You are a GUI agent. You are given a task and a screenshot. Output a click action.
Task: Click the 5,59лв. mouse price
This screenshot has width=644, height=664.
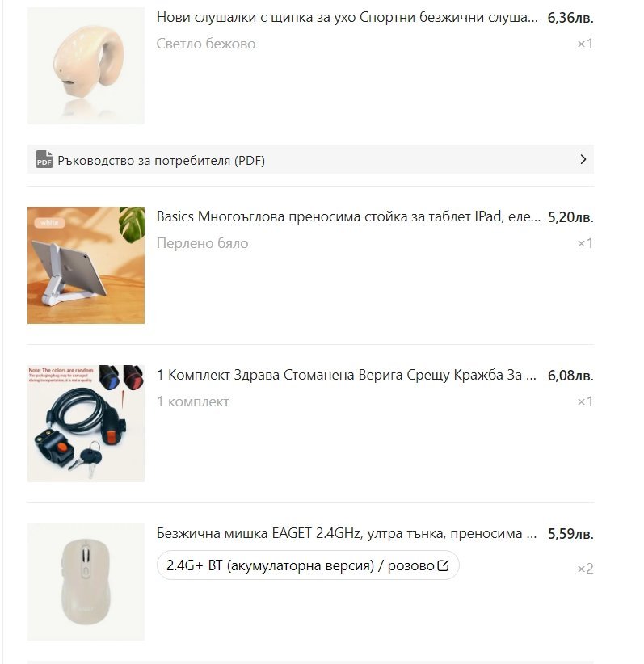pyautogui.click(x=570, y=534)
